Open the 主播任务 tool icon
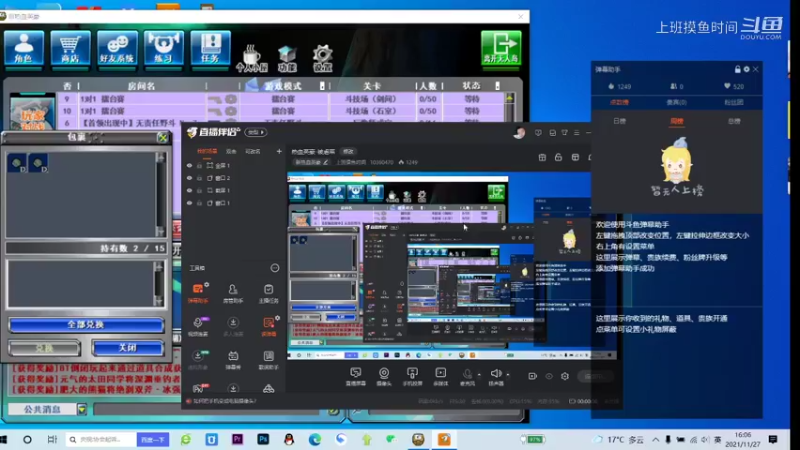This screenshot has width=800, height=450. [268, 293]
